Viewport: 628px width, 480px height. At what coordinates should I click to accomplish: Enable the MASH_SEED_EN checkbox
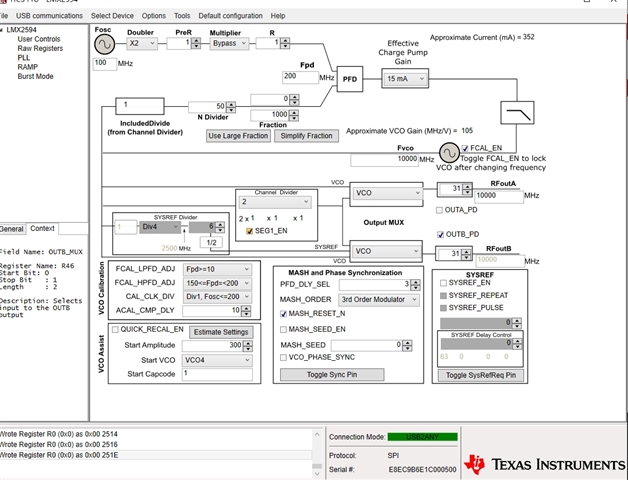click(x=284, y=329)
